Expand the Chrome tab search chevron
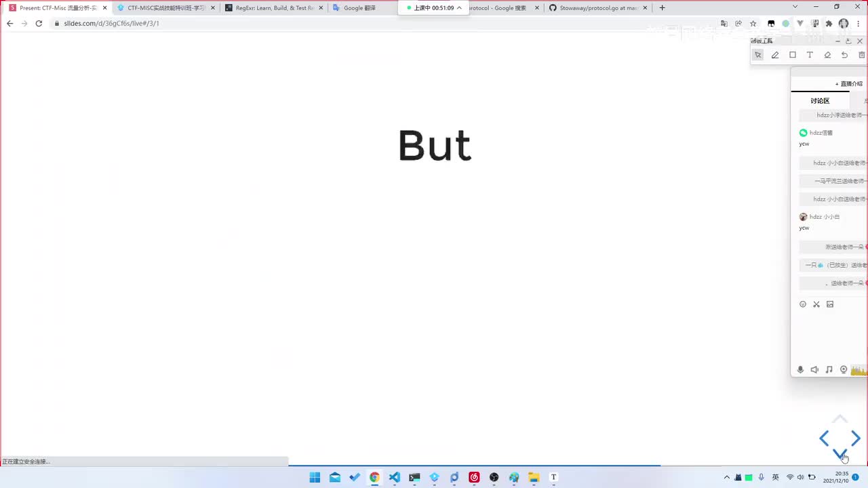Screen dimensions: 868x488 795,7
